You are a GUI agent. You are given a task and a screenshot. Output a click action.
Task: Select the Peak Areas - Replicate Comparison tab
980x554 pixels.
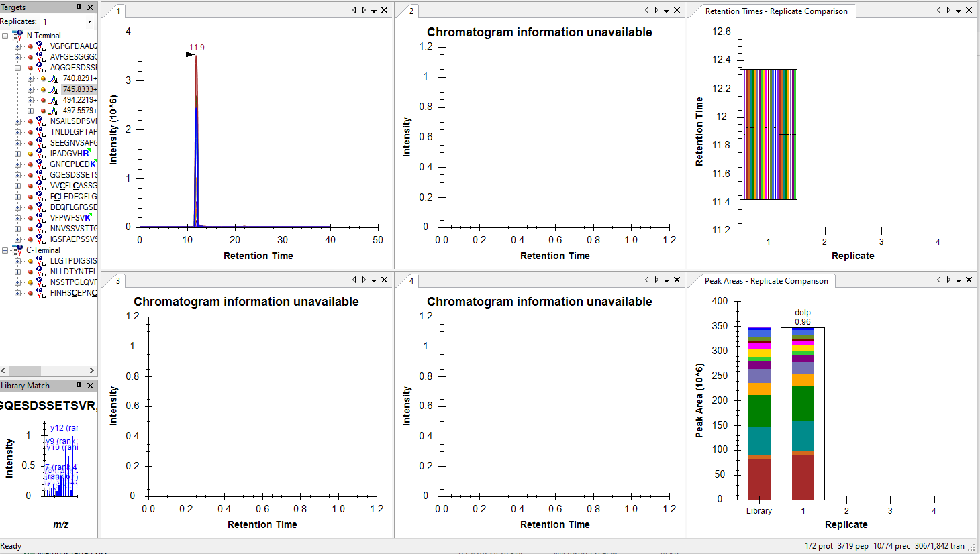pos(766,281)
